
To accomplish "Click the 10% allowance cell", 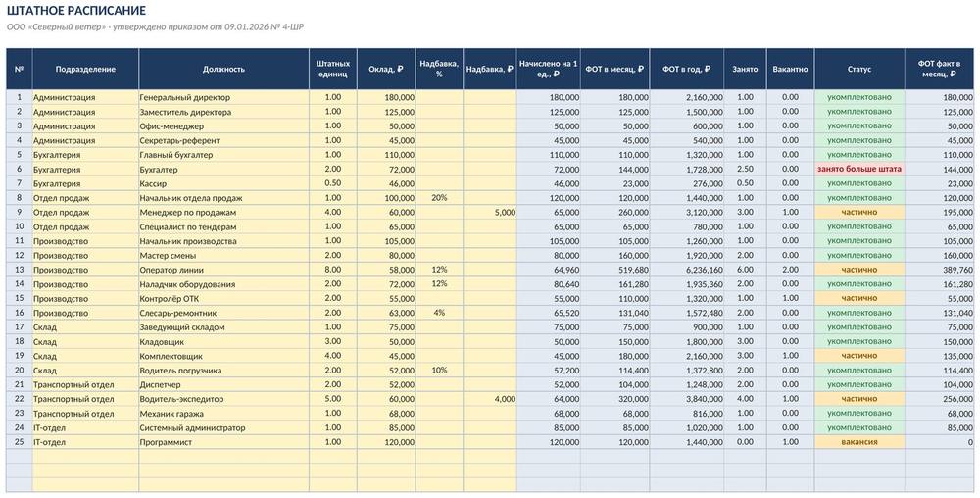I will pyautogui.click(x=439, y=371).
